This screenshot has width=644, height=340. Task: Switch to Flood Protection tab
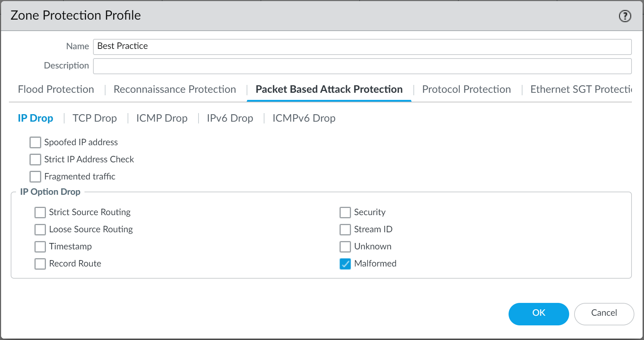(x=56, y=89)
